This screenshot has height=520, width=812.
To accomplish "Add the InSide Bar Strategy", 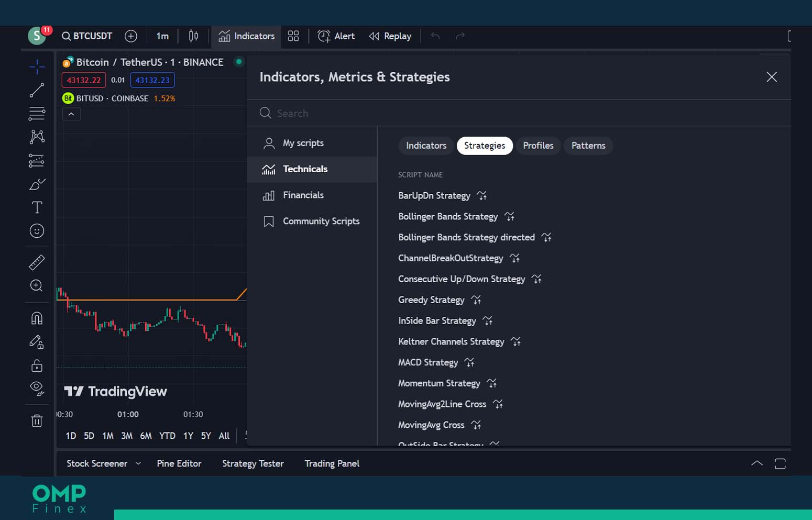I will pyautogui.click(x=437, y=320).
